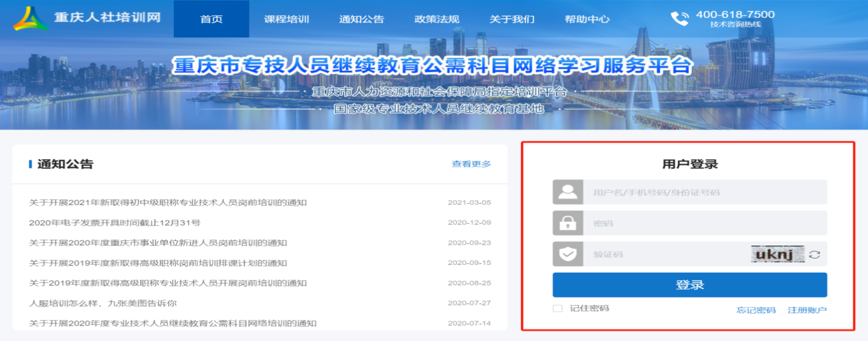This screenshot has width=868, height=341.
Task: Click 查看更多 in the notices panel
Action: coord(471,164)
